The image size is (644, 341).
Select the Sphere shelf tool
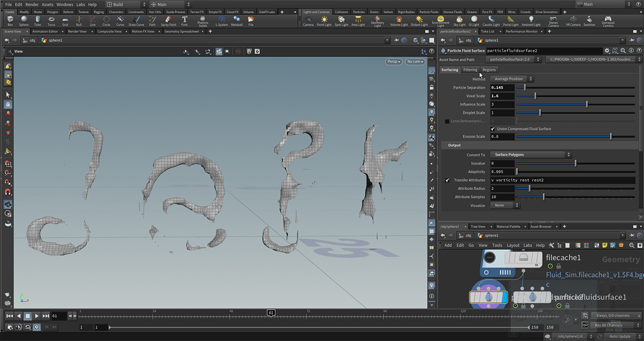(x=23, y=21)
